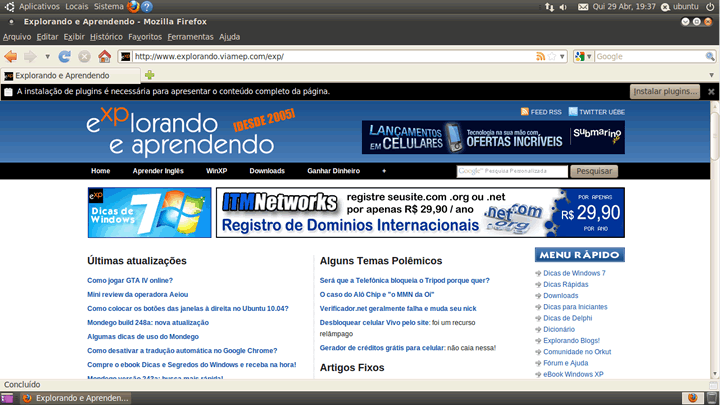Bookmark this page with the star icon
Viewport: 720px width, 405px height.
pos(552,56)
